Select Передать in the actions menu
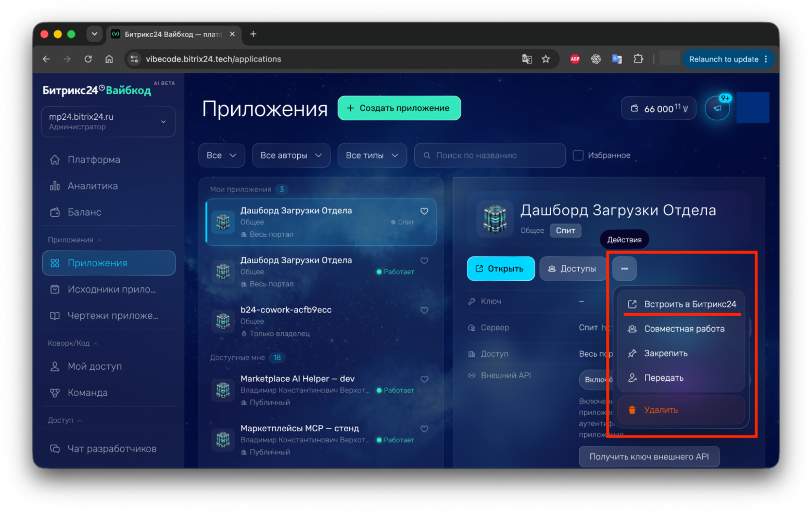The width and height of the screenshot is (812, 512). 681,378
